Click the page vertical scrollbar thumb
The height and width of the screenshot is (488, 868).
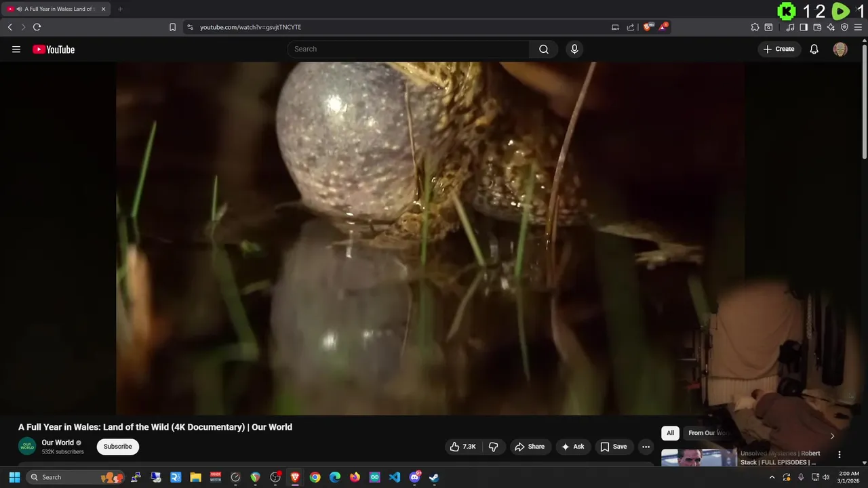click(x=864, y=102)
